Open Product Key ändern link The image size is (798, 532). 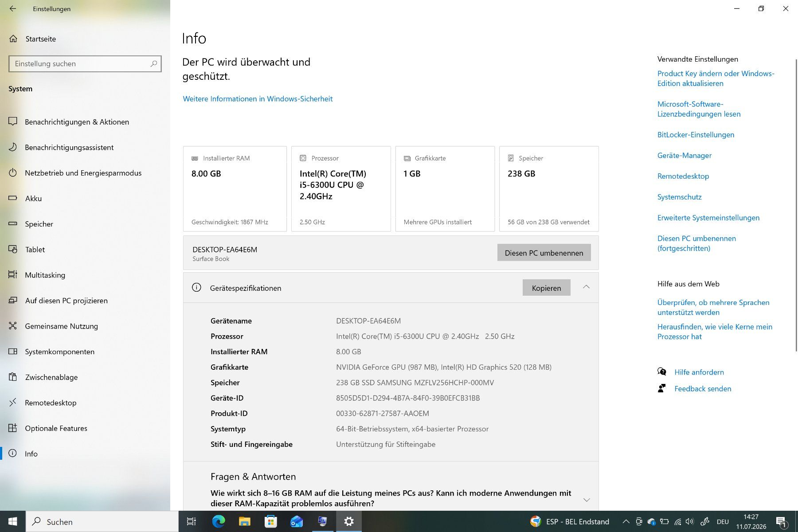tap(716, 78)
